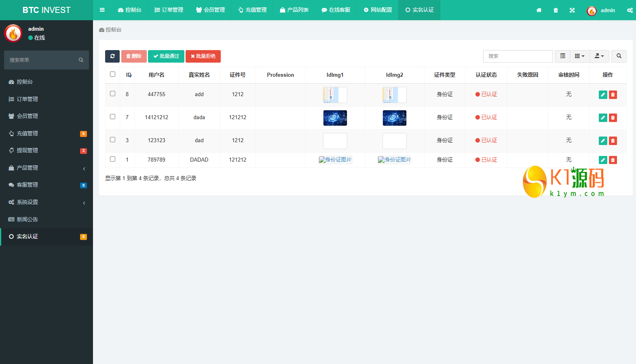636x364 pixels.
Task: Open the 控制台 tab in the top nav
Action: [x=129, y=10]
